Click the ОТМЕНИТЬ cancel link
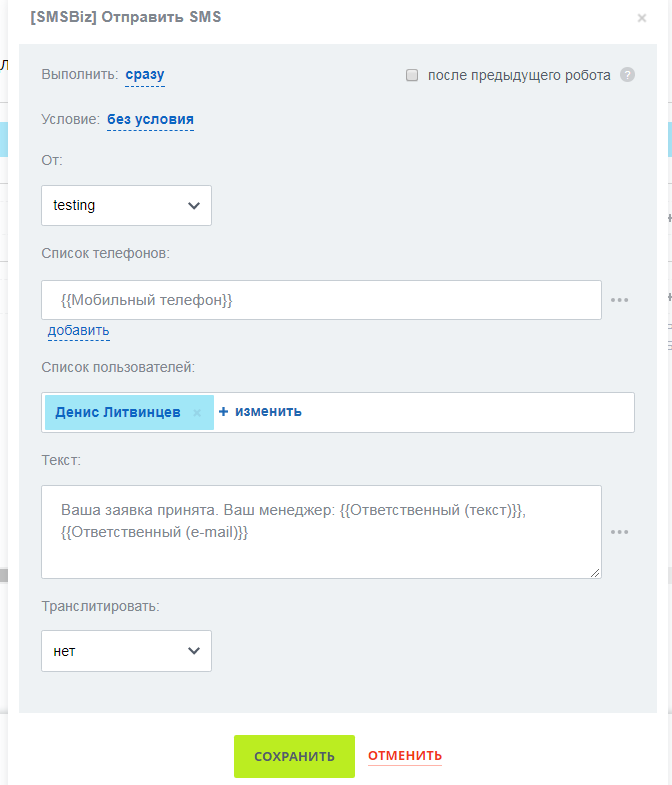This screenshot has height=785, width=672. tap(405, 755)
